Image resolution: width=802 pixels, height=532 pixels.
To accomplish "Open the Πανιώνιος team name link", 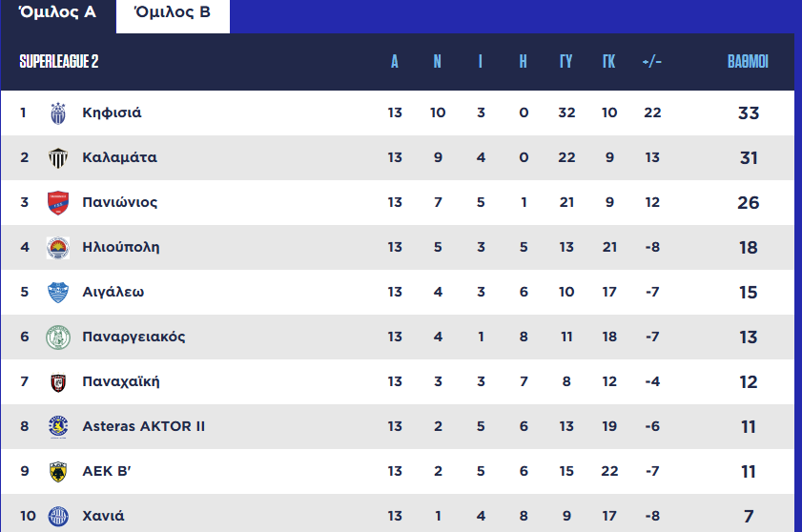I will 120,202.
